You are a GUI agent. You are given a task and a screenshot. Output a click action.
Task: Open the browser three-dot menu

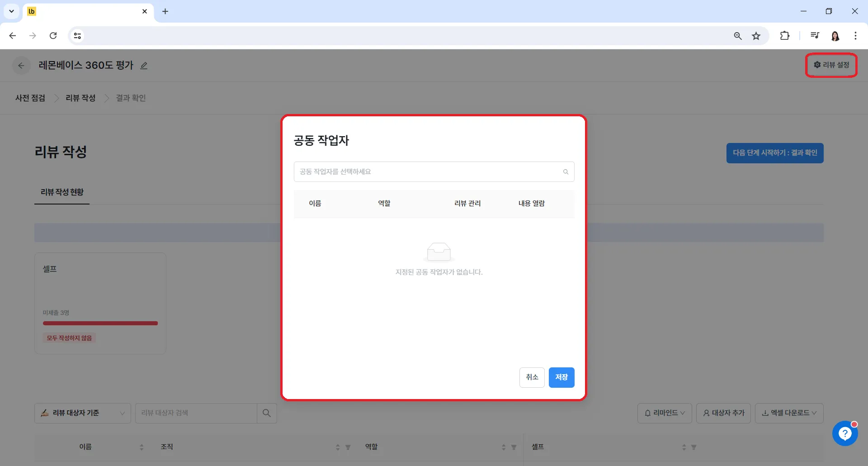tap(855, 36)
